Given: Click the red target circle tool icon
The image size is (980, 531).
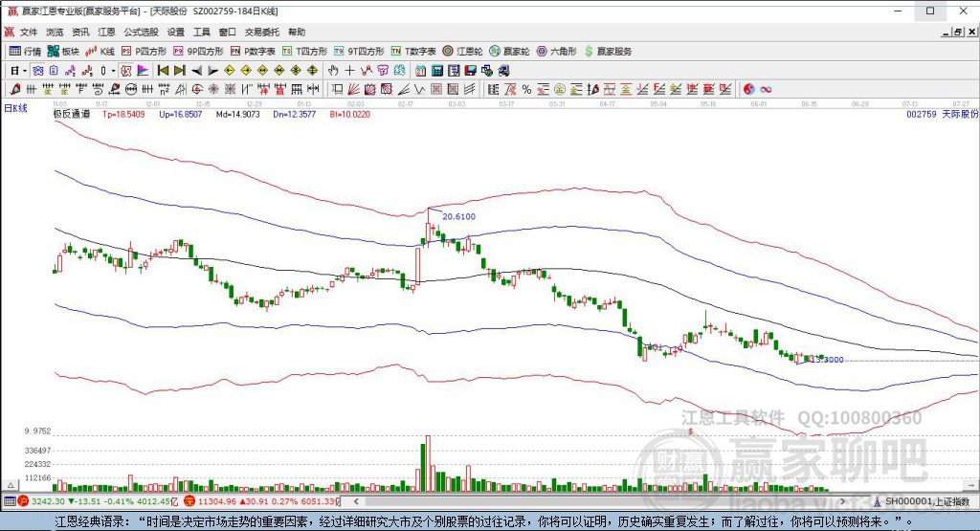Looking at the screenshot, I should [x=197, y=89].
